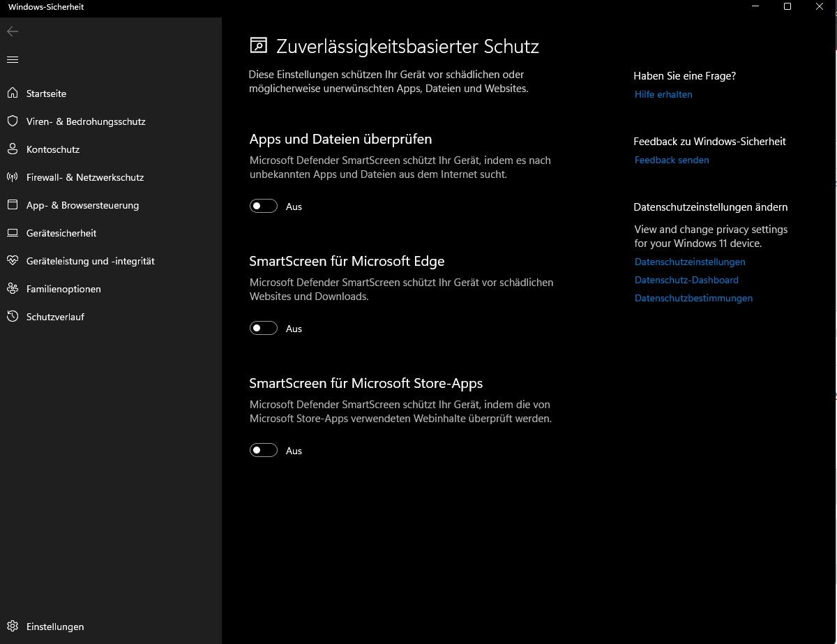Open Datenschutzeinstellungen link
Viewport: 837px width, 644px height.
click(690, 262)
